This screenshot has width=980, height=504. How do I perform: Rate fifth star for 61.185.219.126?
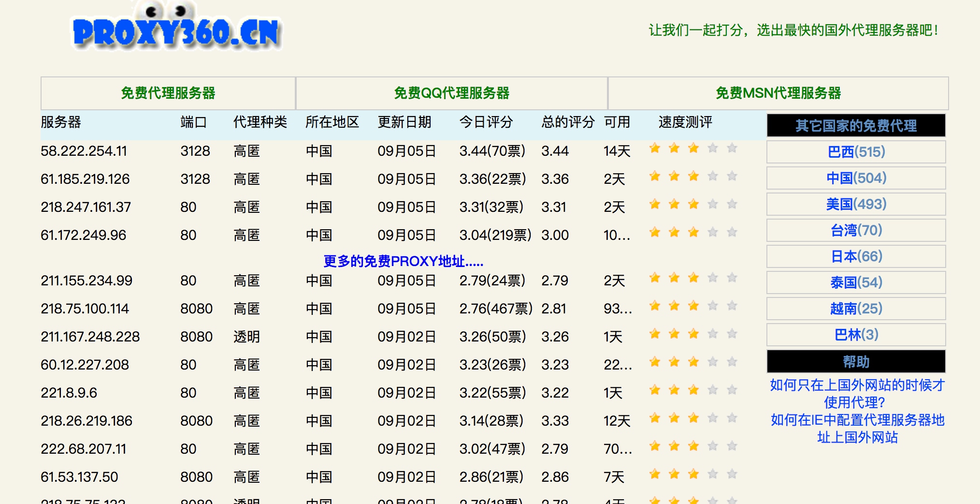click(x=732, y=176)
